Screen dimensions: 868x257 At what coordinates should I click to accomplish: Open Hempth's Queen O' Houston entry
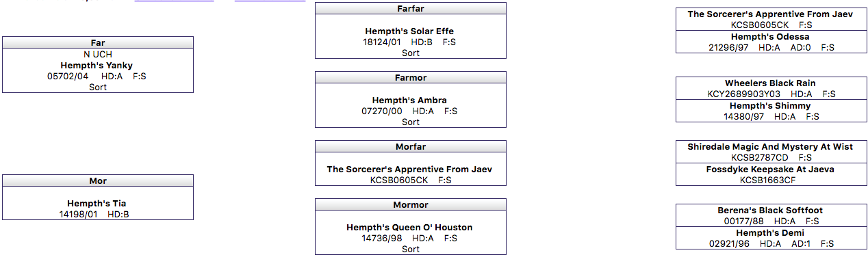pos(409,228)
